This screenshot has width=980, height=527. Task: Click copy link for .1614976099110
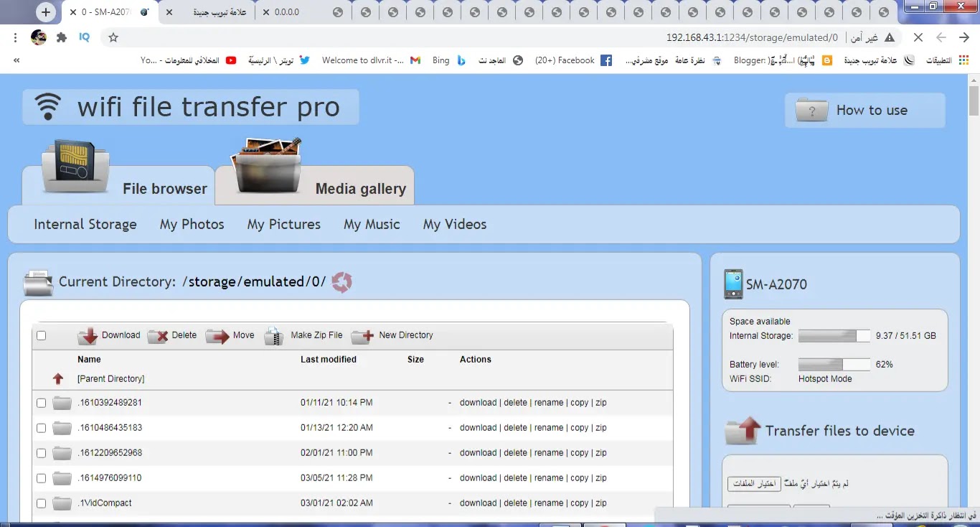[x=580, y=478]
